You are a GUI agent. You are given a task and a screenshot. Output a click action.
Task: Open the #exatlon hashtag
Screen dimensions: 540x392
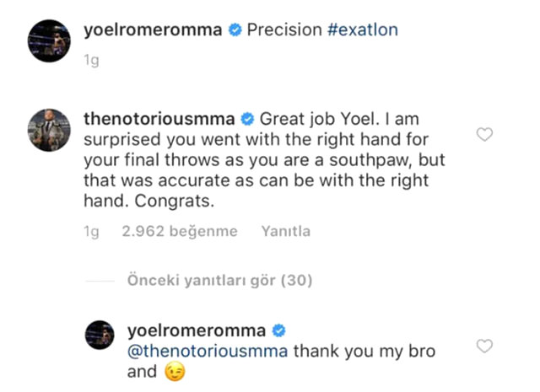click(362, 30)
